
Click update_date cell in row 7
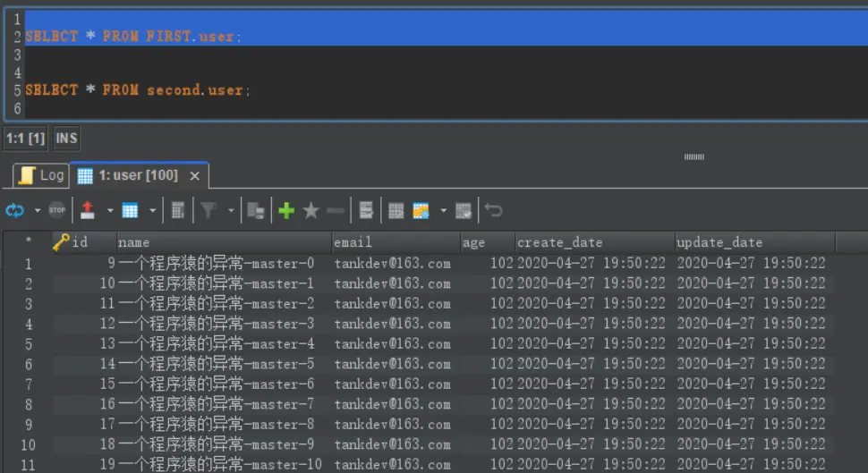(x=755, y=384)
